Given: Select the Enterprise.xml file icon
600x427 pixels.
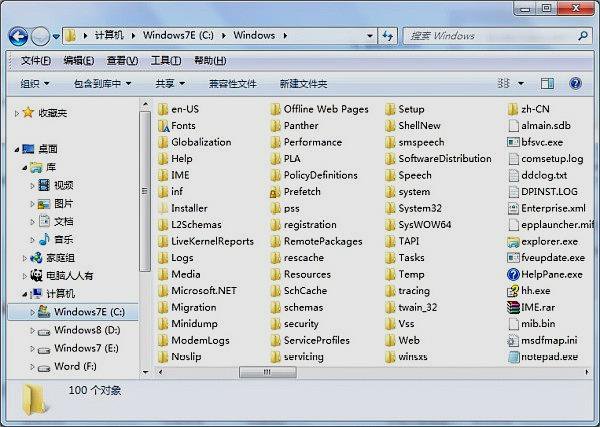Looking at the screenshot, I should pos(513,209).
